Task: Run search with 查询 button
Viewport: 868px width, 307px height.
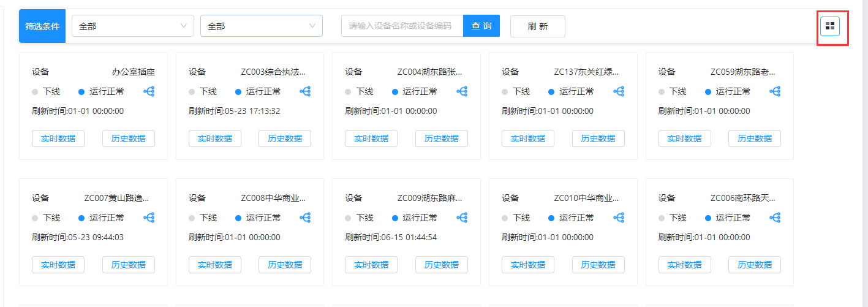Action: tap(481, 26)
